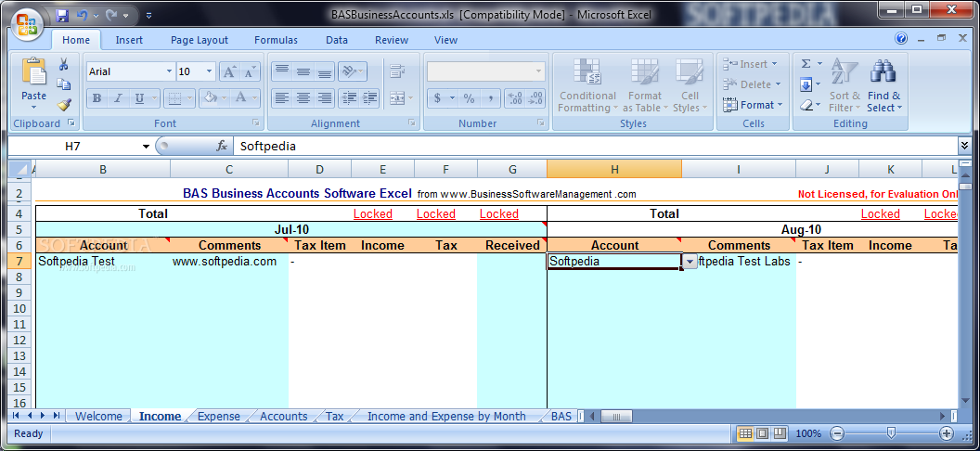Open the font size 10 dropdown
The height and width of the screenshot is (451, 980).
click(x=210, y=71)
